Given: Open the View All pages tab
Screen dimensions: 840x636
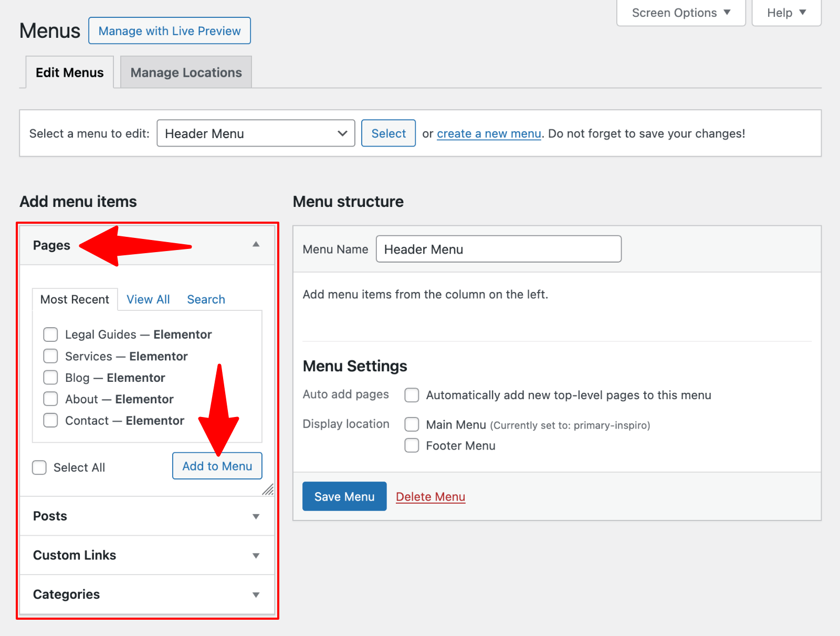Looking at the screenshot, I should 148,299.
